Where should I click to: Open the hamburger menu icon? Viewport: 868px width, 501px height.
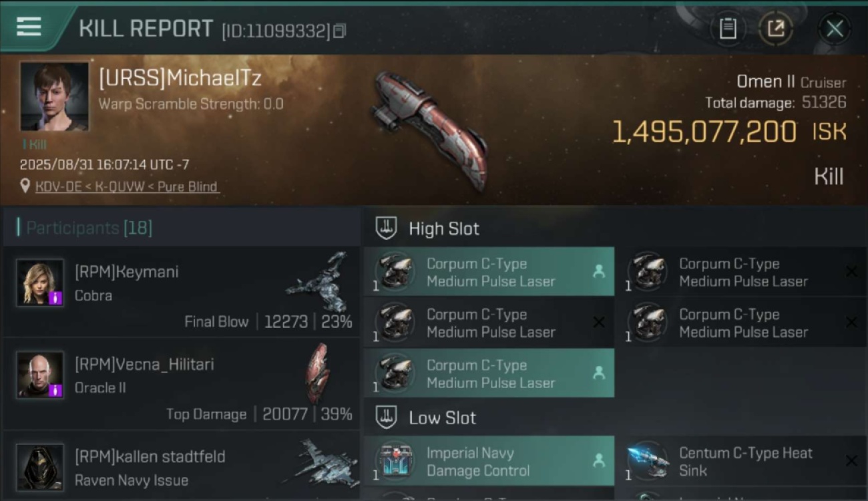pos(29,27)
